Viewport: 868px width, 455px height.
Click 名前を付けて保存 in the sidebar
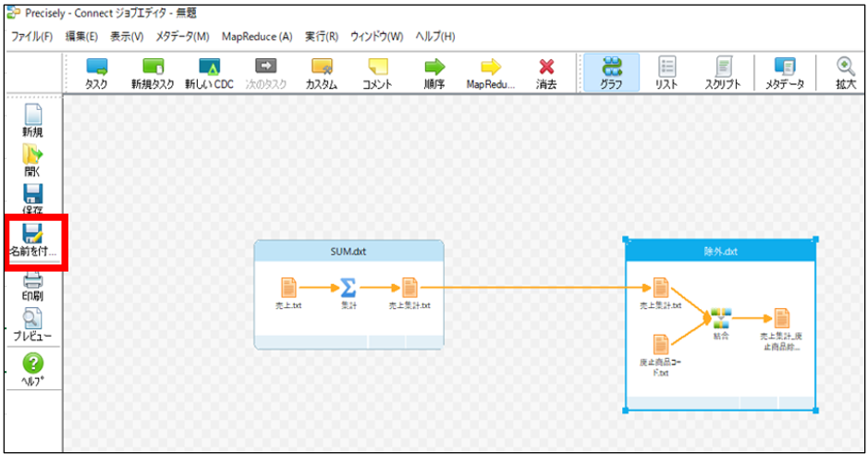33,240
